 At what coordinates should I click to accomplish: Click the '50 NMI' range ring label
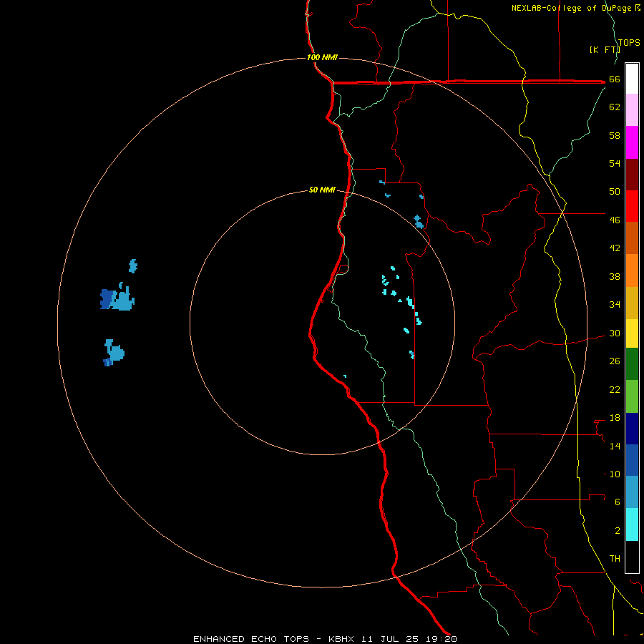pyautogui.click(x=322, y=190)
